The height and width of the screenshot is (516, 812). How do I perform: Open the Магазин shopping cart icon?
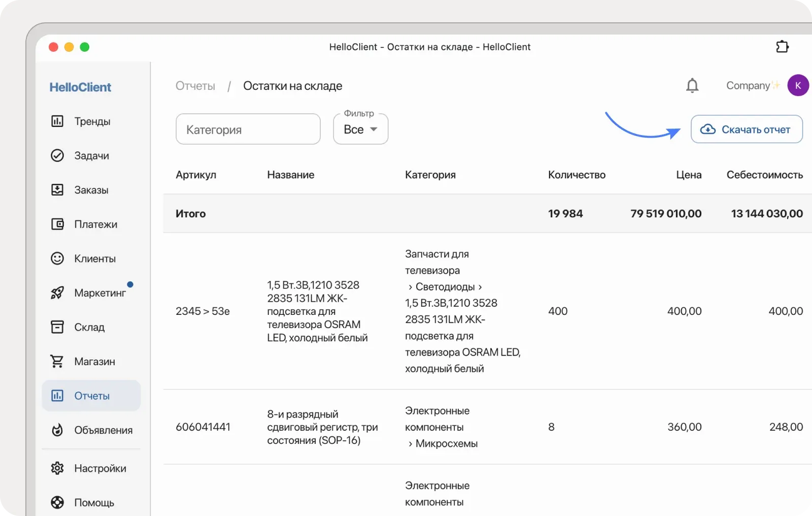pyautogui.click(x=57, y=361)
